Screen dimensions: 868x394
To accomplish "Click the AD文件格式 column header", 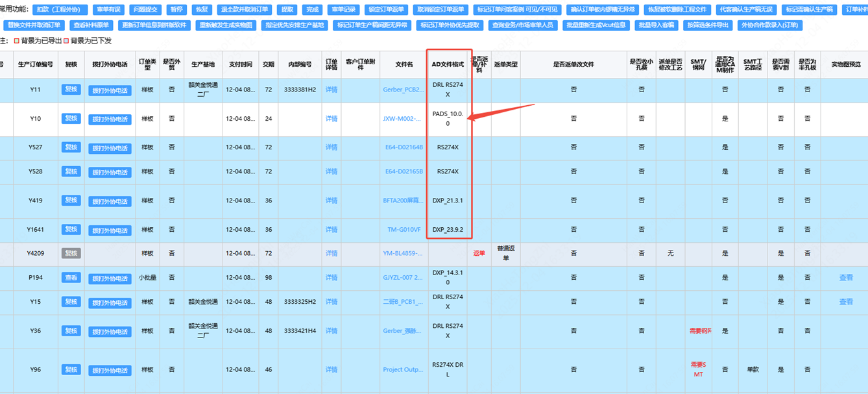I will coord(448,64).
